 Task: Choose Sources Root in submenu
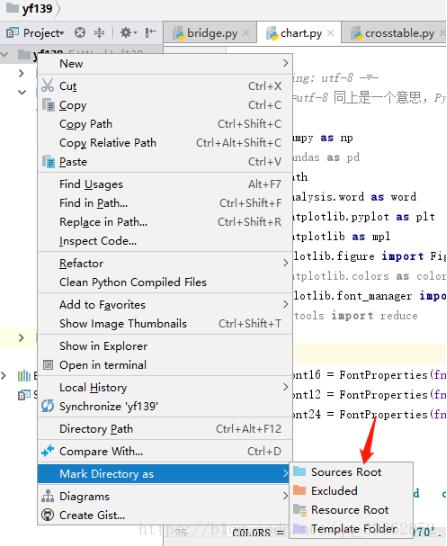point(351,472)
